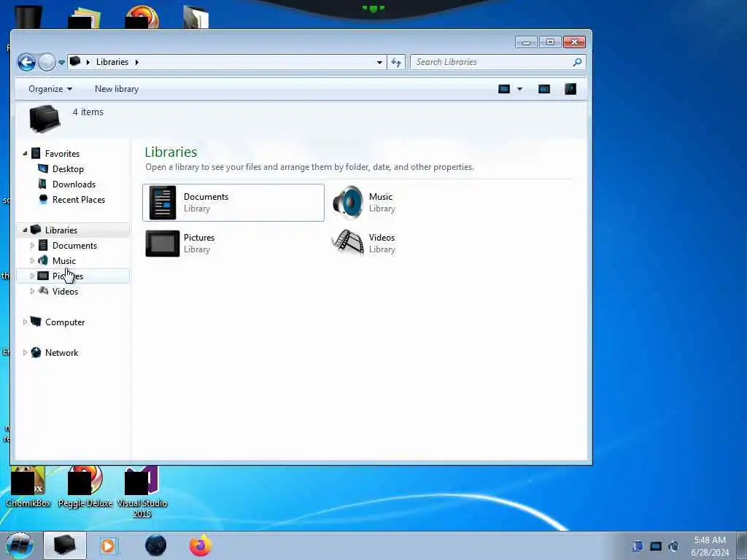Open Desktop under Favorites
Screen dimensions: 747x560
point(68,169)
